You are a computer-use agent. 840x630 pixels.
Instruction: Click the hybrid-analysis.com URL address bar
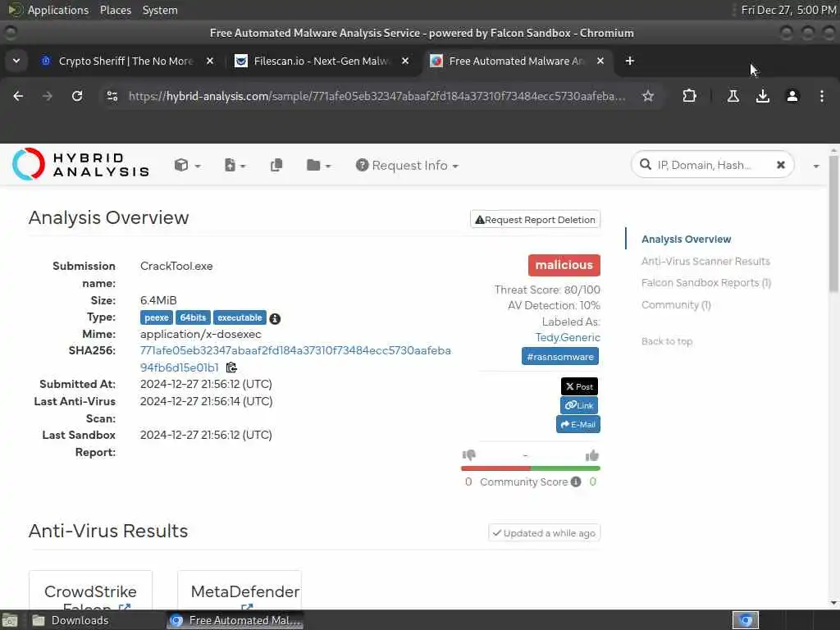(377, 96)
